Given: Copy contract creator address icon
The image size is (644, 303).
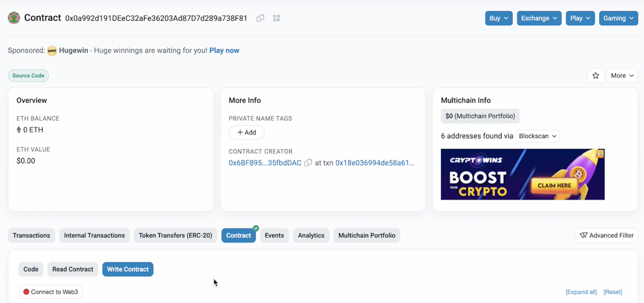Looking at the screenshot, I should pos(308,163).
